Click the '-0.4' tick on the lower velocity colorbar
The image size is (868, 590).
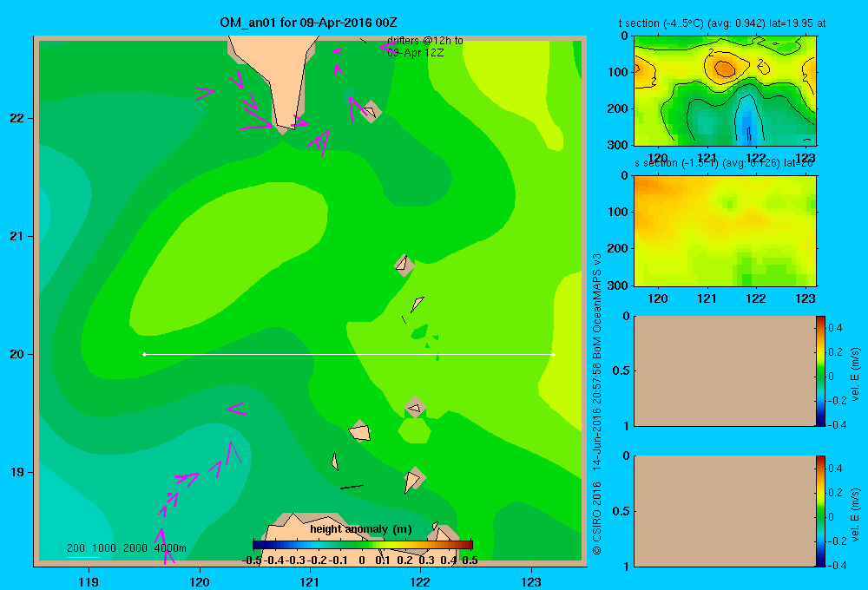click(x=837, y=566)
